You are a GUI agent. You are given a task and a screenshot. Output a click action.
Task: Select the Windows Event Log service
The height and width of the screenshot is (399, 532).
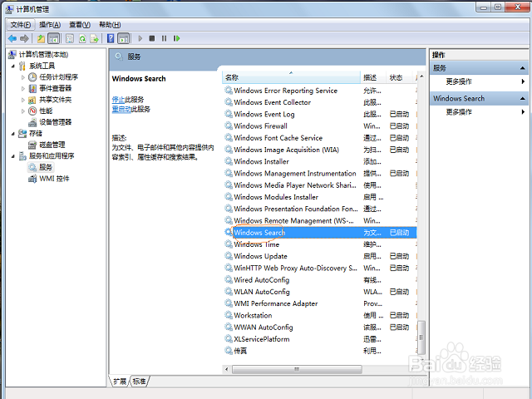(264, 115)
